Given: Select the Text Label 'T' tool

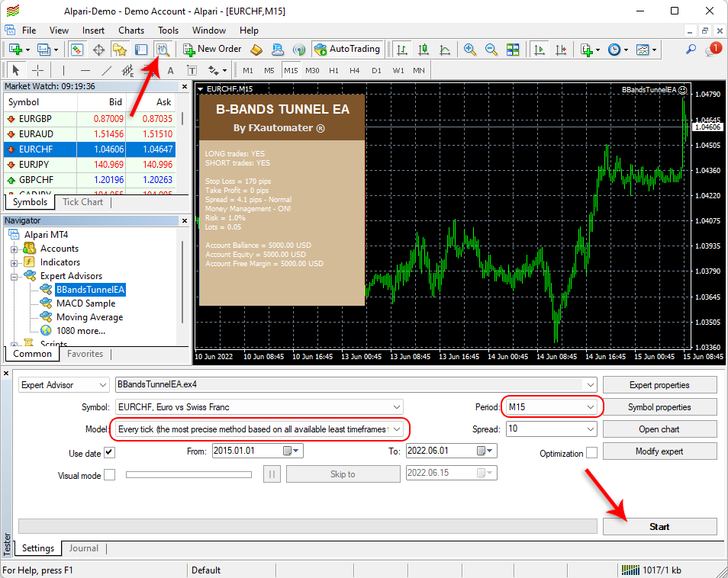Looking at the screenshot, I should tap(192, 70).
